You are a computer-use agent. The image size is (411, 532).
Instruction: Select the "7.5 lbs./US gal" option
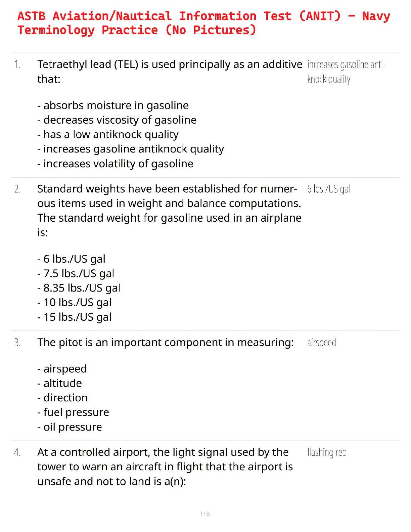79,273
